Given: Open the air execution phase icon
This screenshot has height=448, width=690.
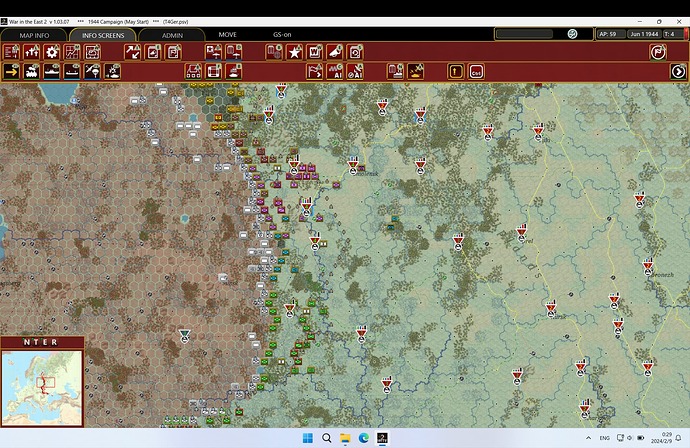Looking at the screenshot, I should pyautogui.click(x=213, y=52).
